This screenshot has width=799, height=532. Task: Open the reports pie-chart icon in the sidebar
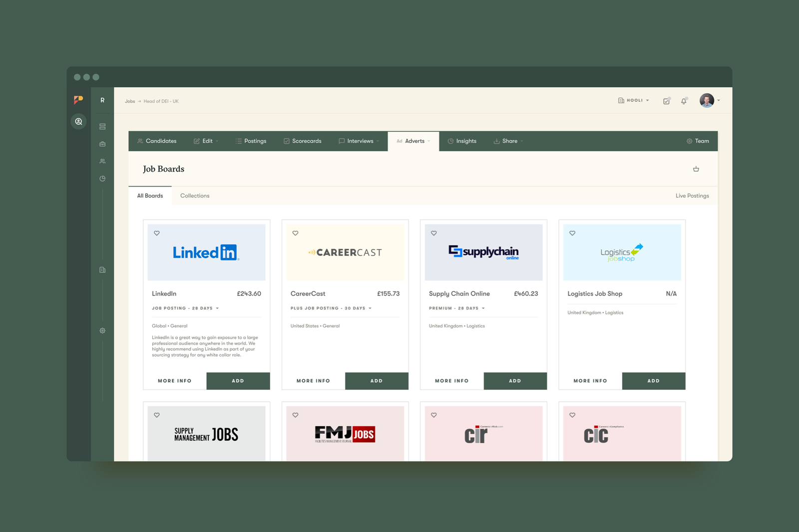tap(102, 178)
